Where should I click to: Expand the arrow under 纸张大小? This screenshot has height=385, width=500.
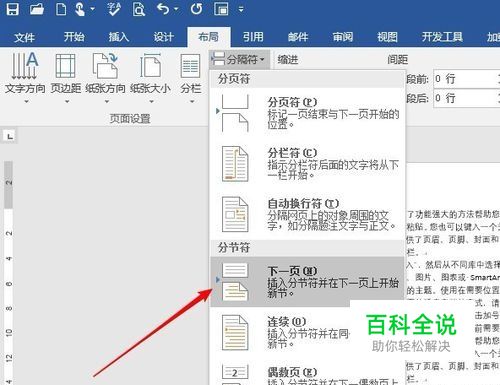coord(151,101)
